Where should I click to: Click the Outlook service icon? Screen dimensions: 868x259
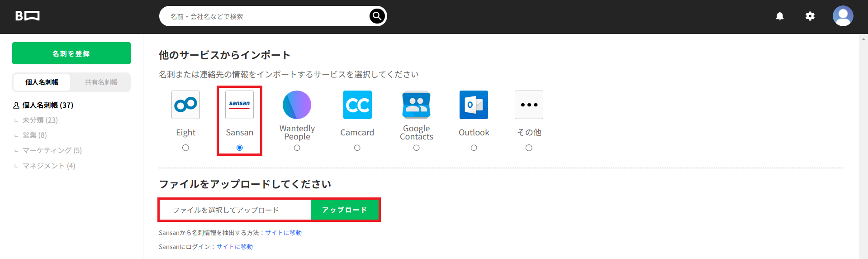pyautogui.click(x=474, y=105)
